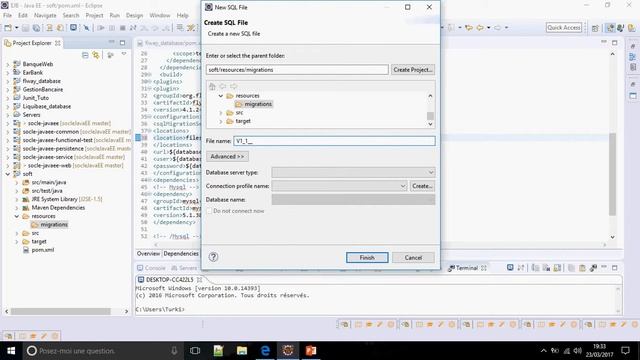Click the Finish button in New SQL File dialog
Image resolution: width=640 pixels, height=360 pixels.
(367, 258)
